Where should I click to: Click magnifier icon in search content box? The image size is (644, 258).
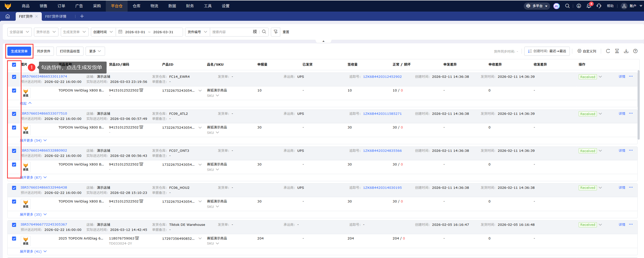[x=264, y=32]
